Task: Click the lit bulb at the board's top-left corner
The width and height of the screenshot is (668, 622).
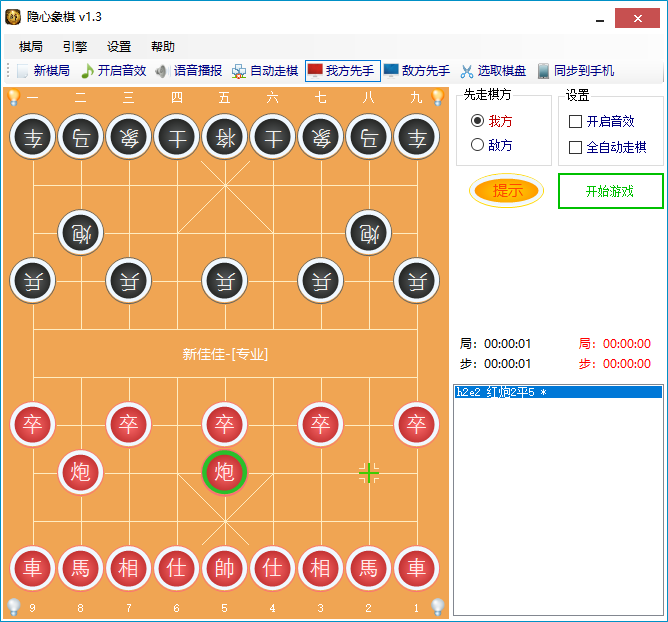Action: 13,97
